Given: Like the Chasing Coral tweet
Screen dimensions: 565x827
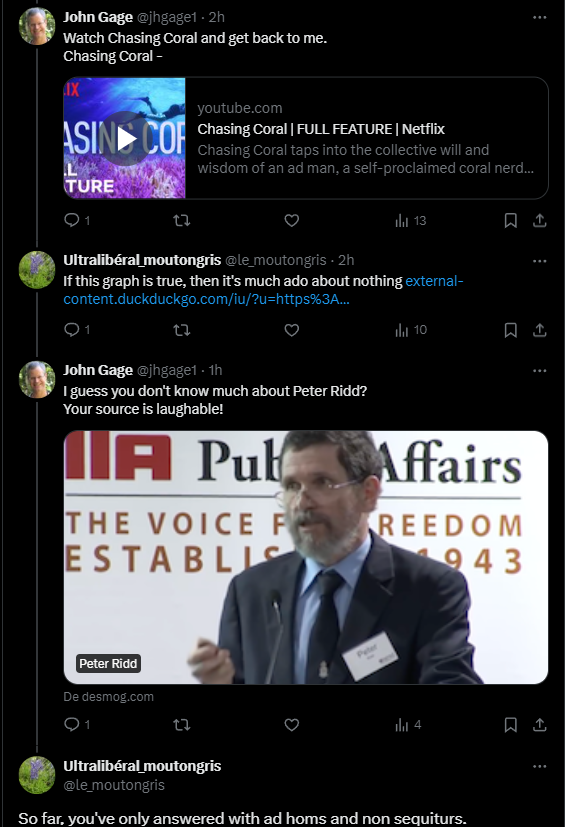Looking at the screenshot, I should 292,220.
